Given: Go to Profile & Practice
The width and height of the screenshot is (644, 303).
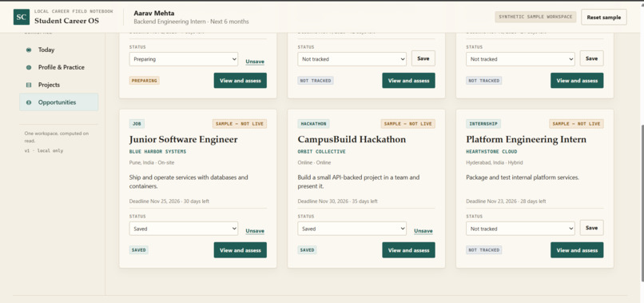Looking at the screenshot, I should [x=59, y=67].
